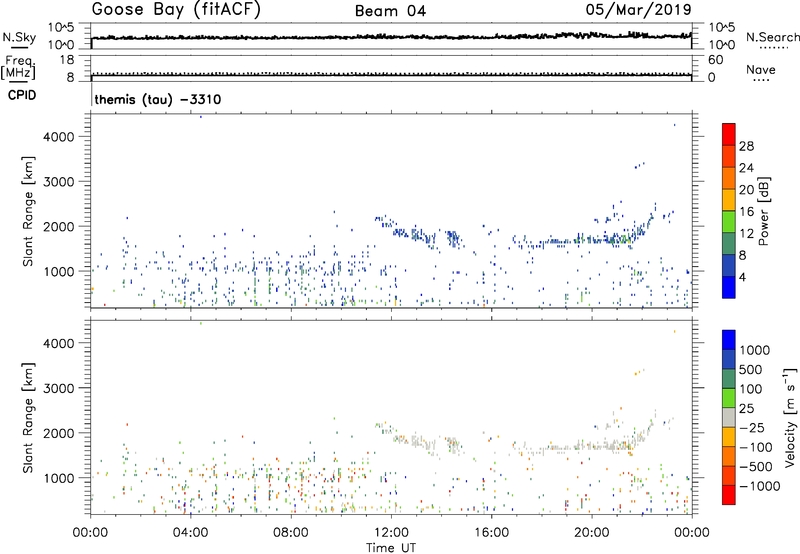The height and width of the screenshot is (554, 800).
Task: Click the 'Nave' legend label
Action: [761, 69]
